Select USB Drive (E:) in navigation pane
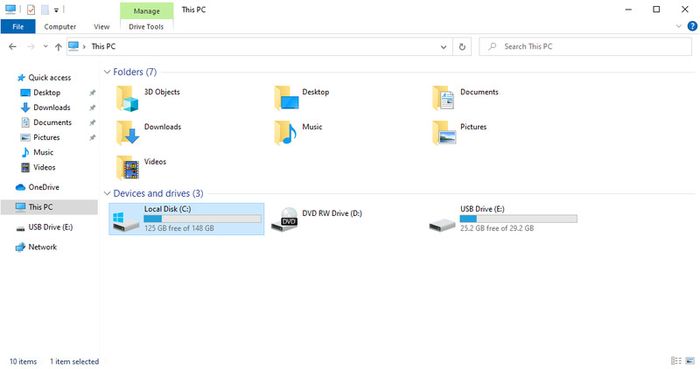Screen dimensions: 700x369 pos(50,227)
